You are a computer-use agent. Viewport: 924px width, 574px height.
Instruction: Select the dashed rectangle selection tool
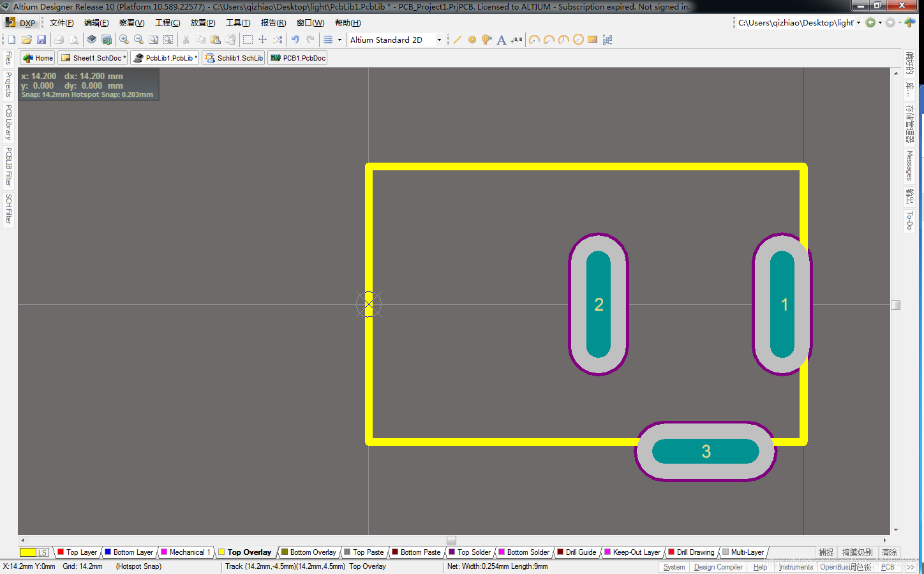click(248, 40)
